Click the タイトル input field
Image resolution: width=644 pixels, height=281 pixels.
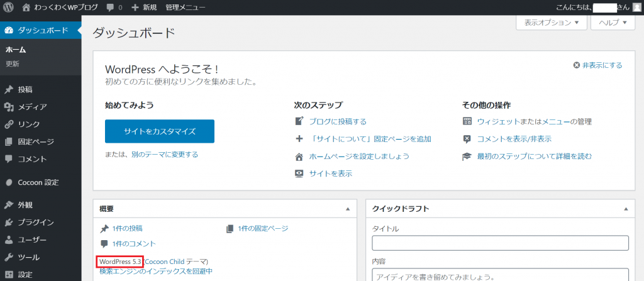coord(500,243)
